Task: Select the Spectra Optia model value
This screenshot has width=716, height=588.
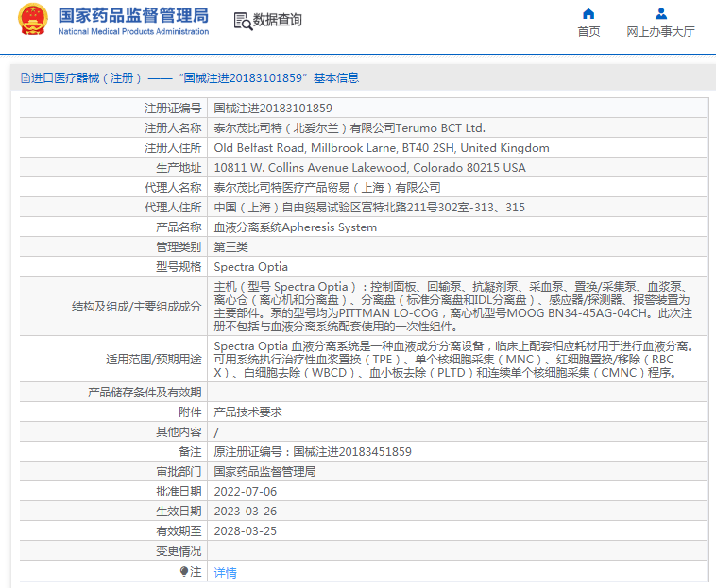Action: 250,267
